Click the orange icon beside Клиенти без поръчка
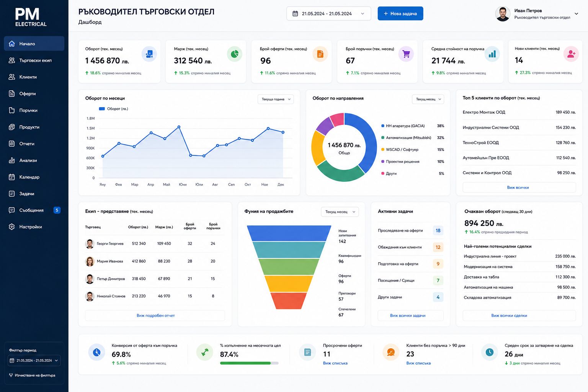This screenshot has width=588, height=392. click(x=391, y=352)
